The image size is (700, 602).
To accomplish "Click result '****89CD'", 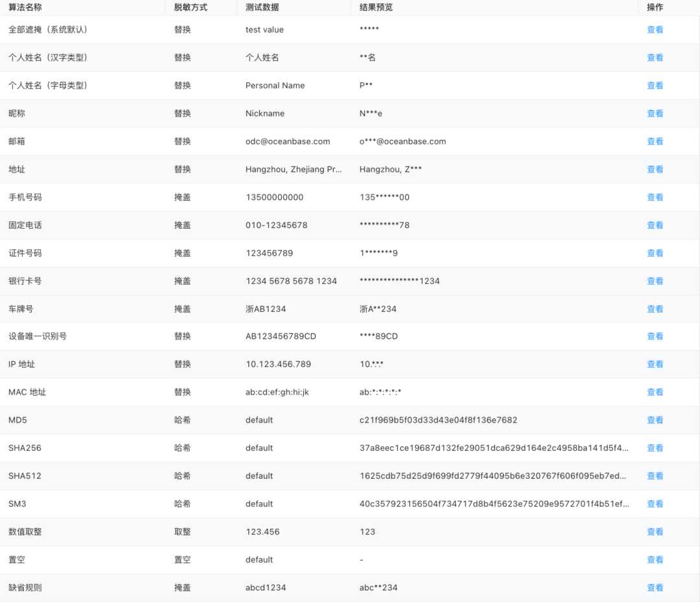I will (379, 336).
